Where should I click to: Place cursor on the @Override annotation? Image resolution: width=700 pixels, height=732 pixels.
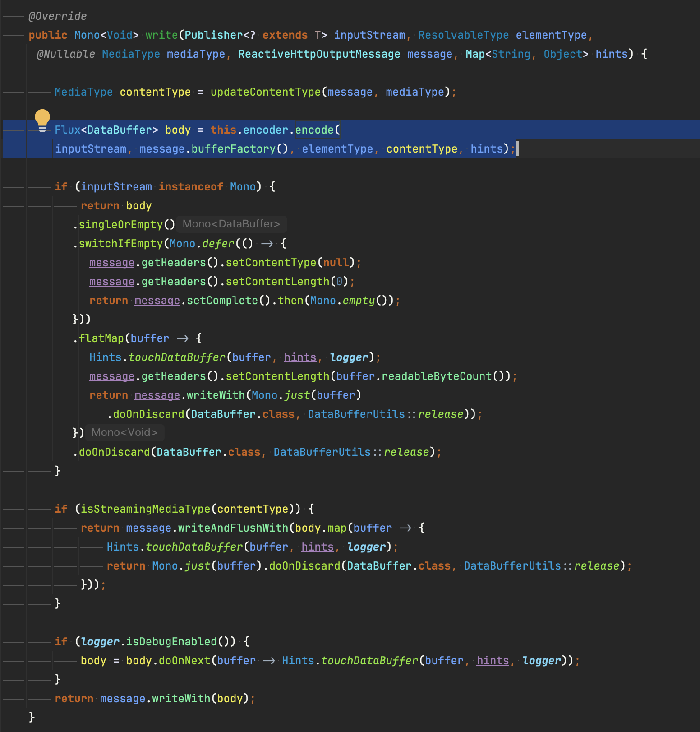[57, 16]
